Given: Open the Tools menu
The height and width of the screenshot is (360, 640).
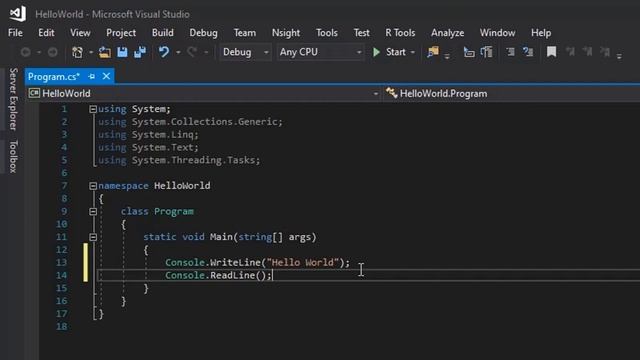Looking at the screenshot, I should coord(327,33).
